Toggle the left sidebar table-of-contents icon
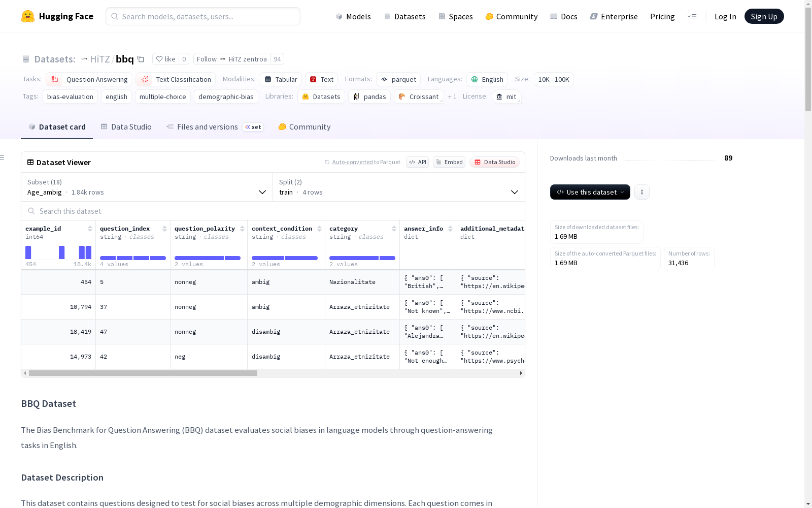 pos(2,157)
